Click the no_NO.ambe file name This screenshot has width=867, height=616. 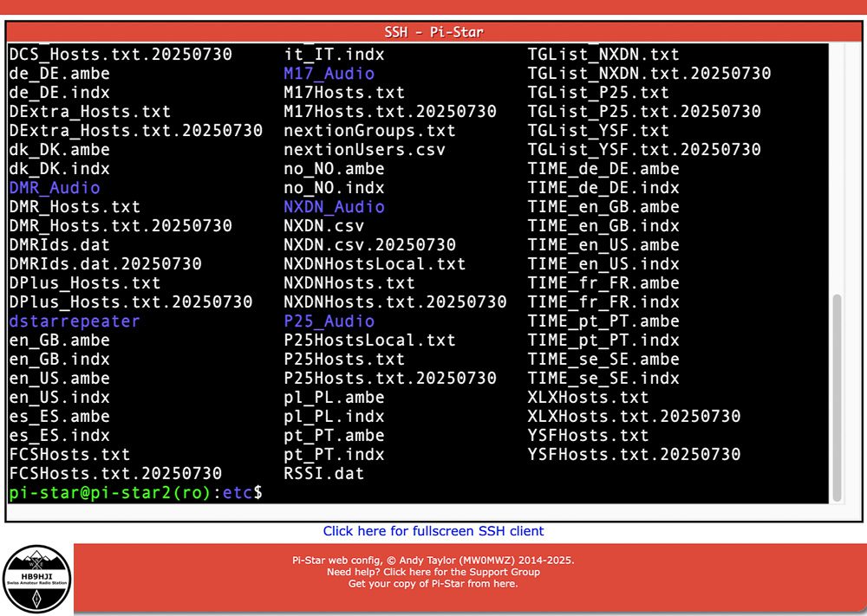[x=334, y=168]
